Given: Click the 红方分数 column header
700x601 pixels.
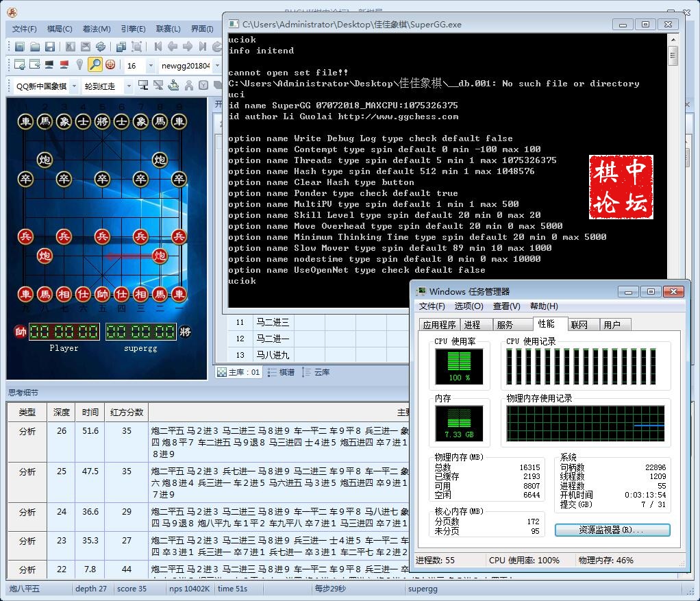Looking at the screenshot, I should click(126, 412).
